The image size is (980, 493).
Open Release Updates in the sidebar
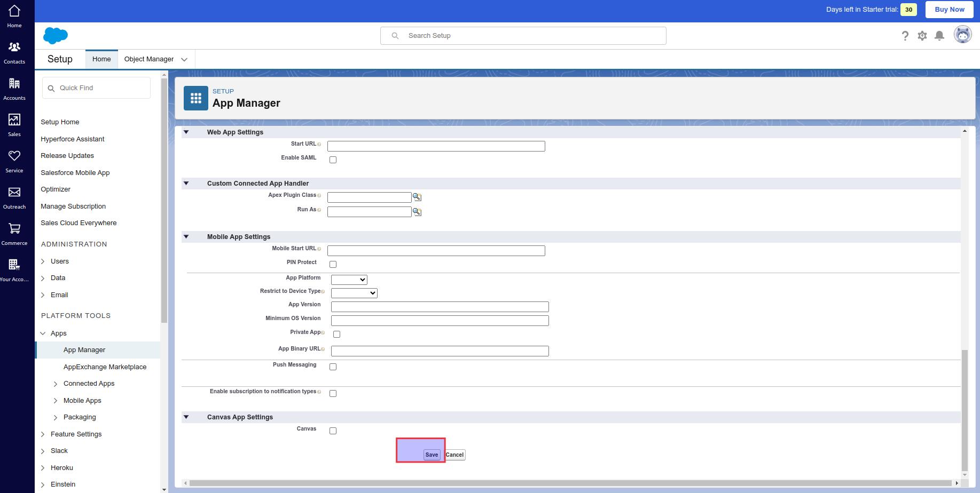pos(67,156)
